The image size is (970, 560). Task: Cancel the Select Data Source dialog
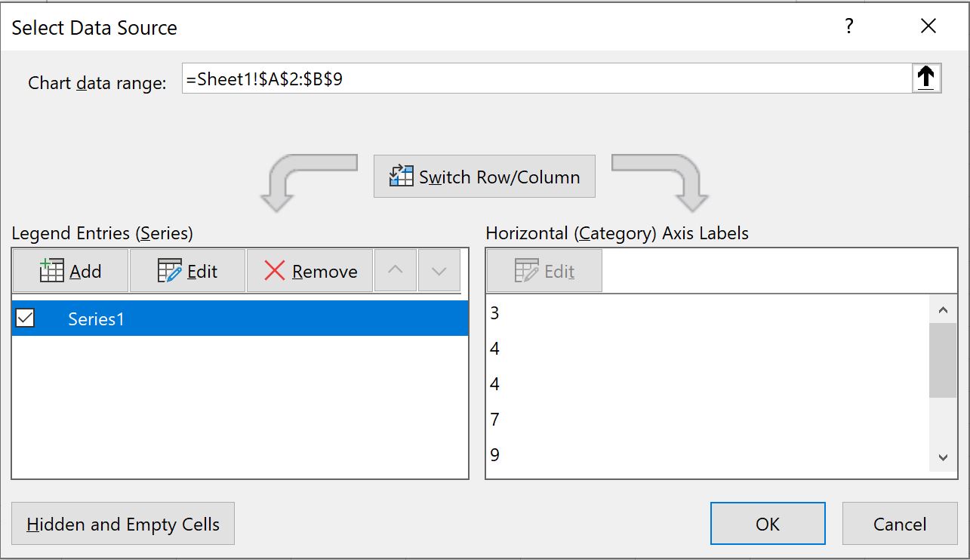coord(900,524)
